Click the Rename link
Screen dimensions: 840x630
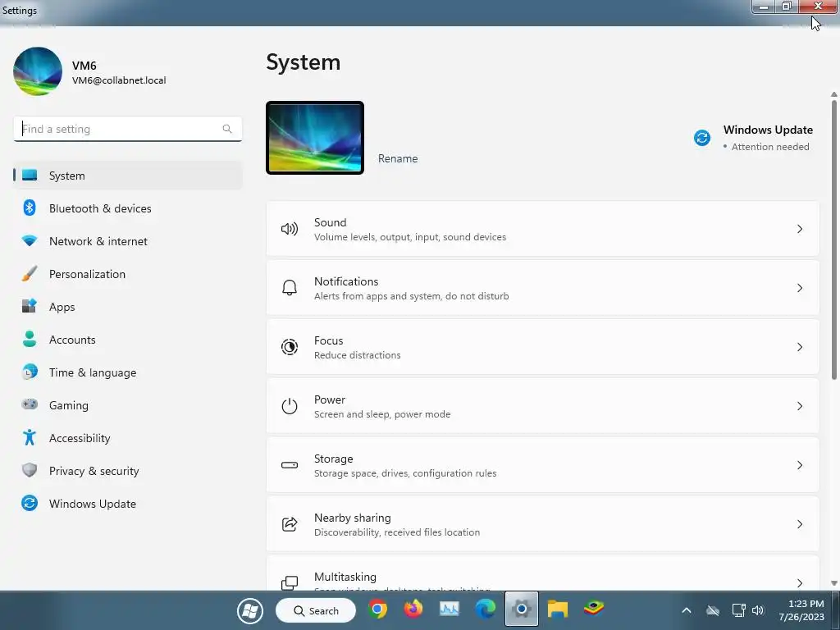[398, 158]
